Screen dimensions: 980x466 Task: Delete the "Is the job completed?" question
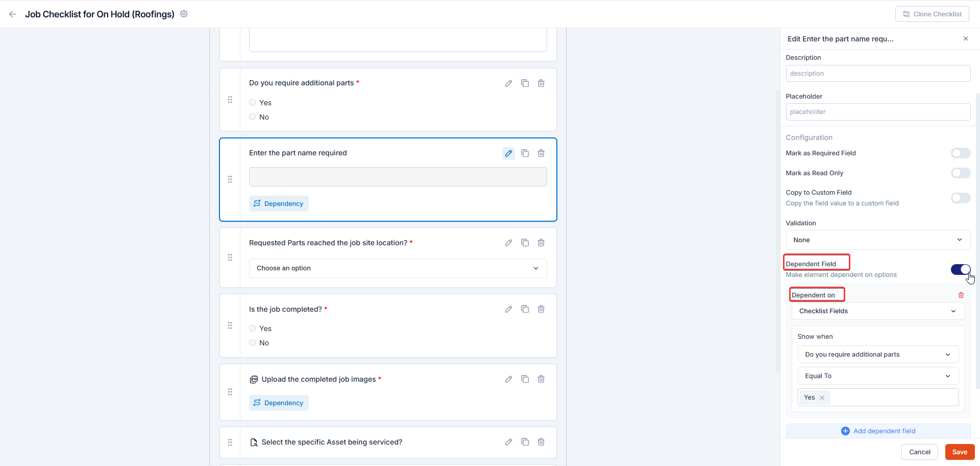[541, 309]
